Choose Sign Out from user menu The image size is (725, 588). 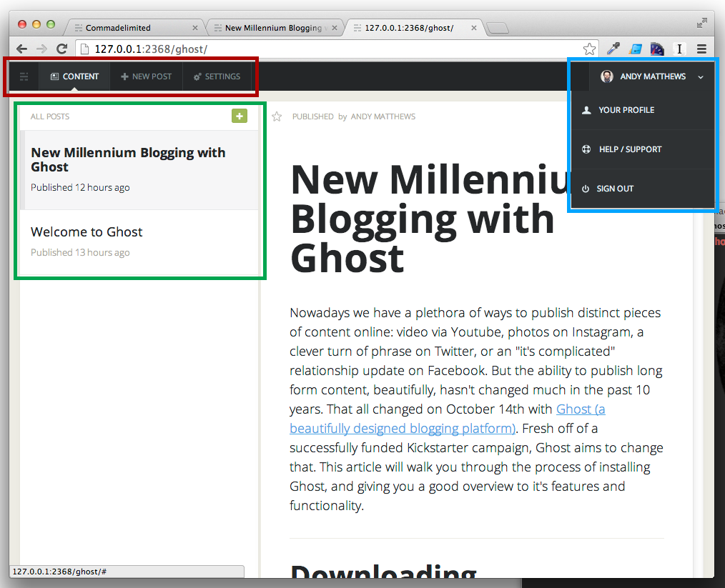(x=643, y=189)
